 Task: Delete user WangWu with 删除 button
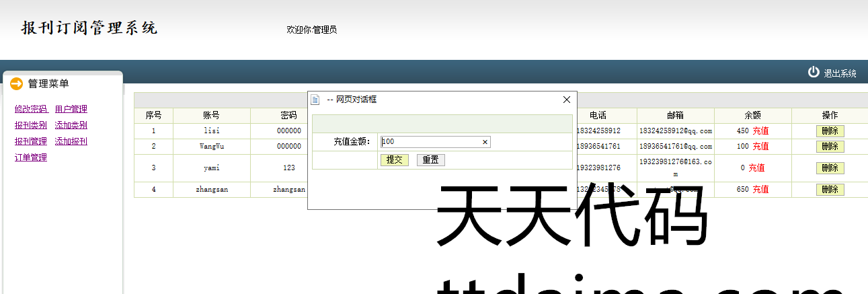click(x=830, y=146)
